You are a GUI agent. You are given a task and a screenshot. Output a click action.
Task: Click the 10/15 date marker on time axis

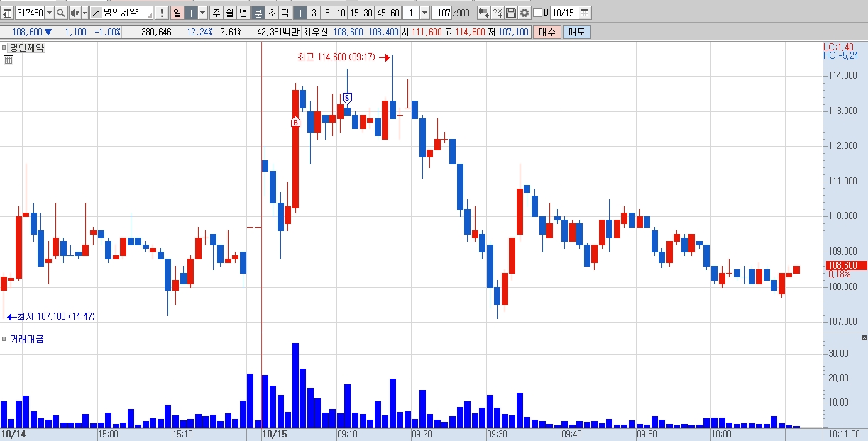pyautogui.click(x=274, y=433)
